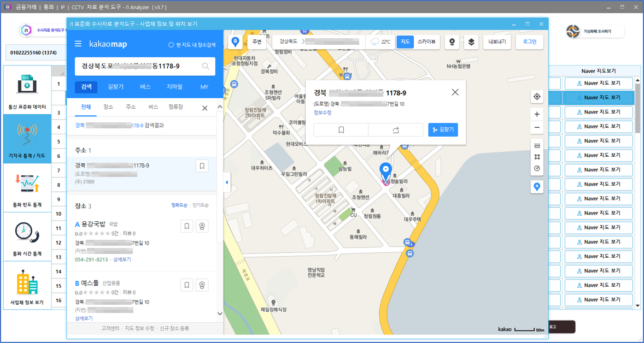Screen dimensions: 644x343
Task: Share the address from the map popup
Action: (x=395, y=129)
